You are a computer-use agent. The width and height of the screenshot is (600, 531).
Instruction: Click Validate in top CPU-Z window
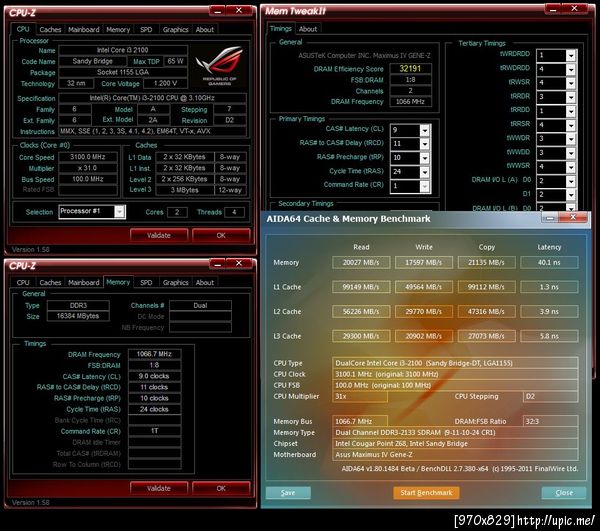click(159, 235)
